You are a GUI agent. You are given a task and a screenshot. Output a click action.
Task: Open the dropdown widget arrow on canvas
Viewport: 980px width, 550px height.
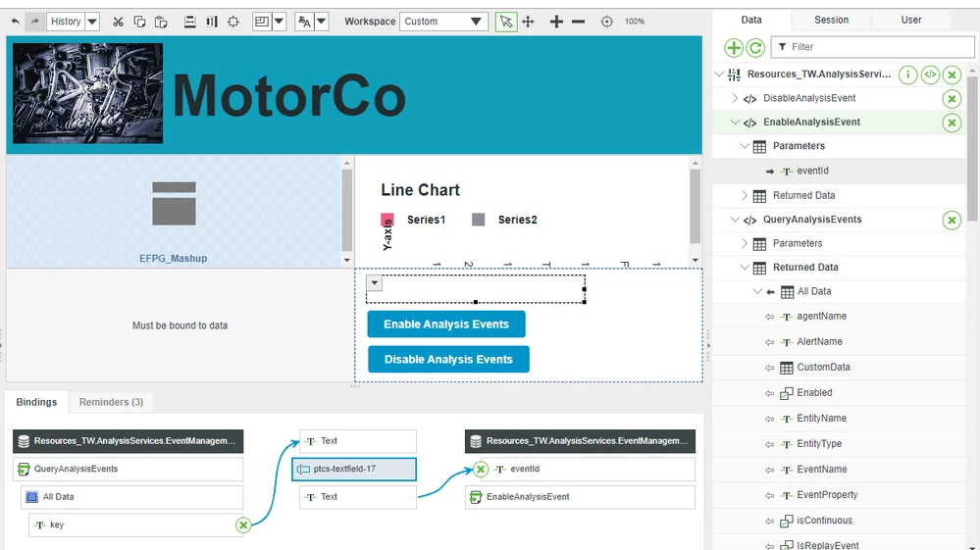374,282
